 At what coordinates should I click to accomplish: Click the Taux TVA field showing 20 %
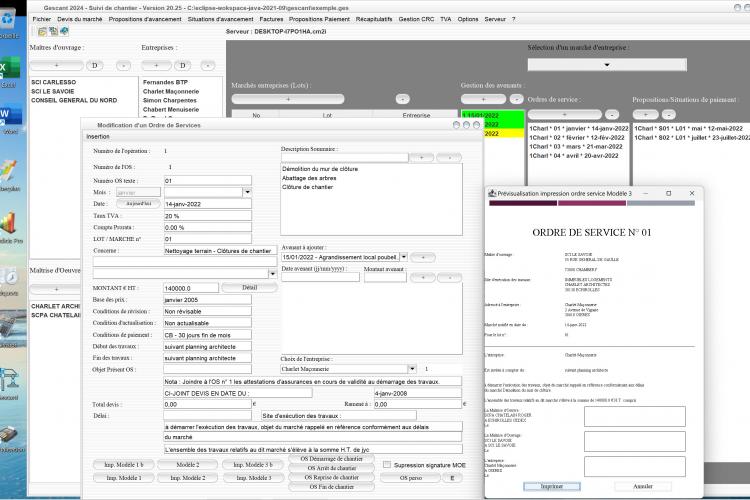(x=208, y=216)
